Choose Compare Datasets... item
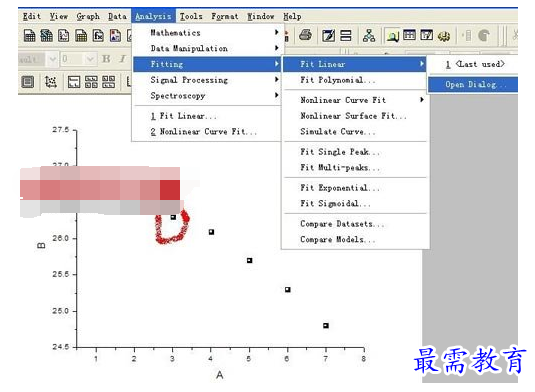This screenshot has width=535, height=392. pyautogui.click(x=355, y=224)
